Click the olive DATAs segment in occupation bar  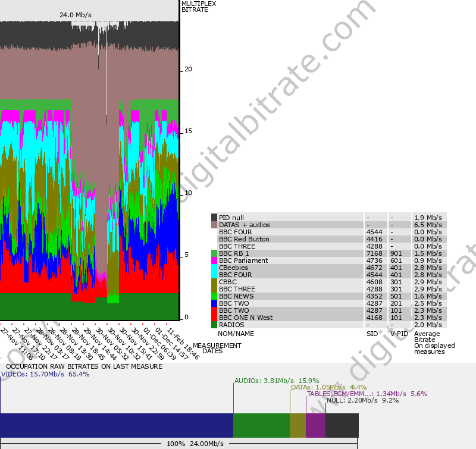click(x=298, y=425)
